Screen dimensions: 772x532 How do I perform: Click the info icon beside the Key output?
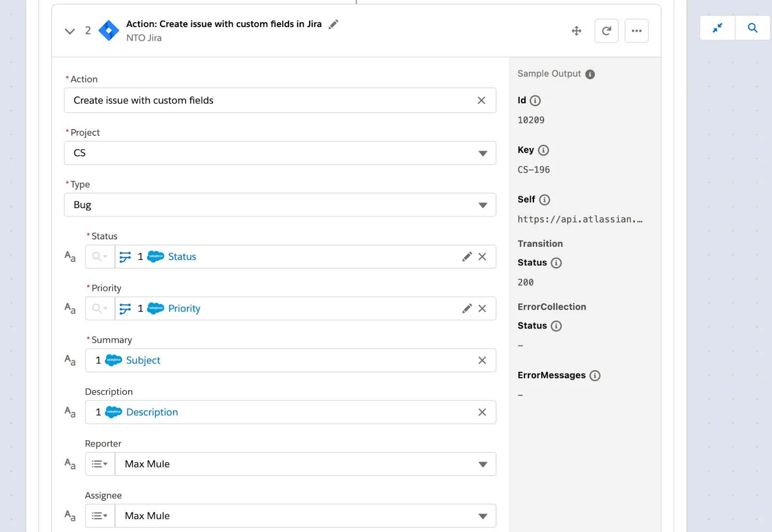[x=544, y=150]
